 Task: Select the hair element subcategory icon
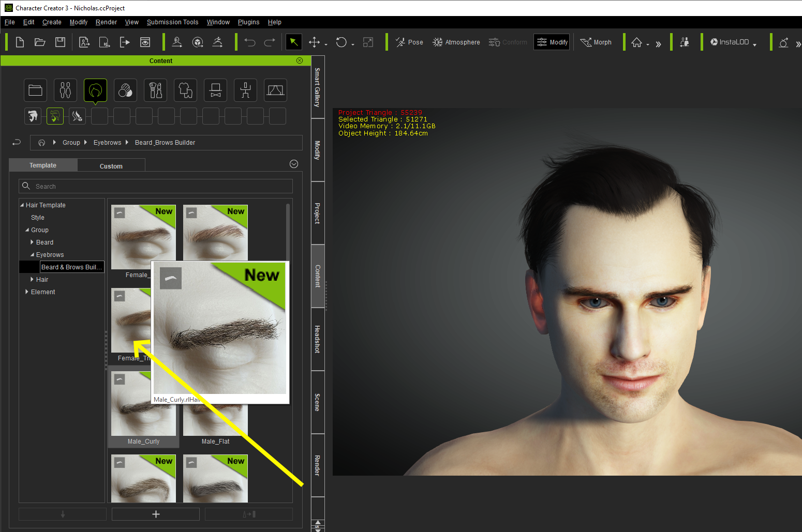coord(78,116)
